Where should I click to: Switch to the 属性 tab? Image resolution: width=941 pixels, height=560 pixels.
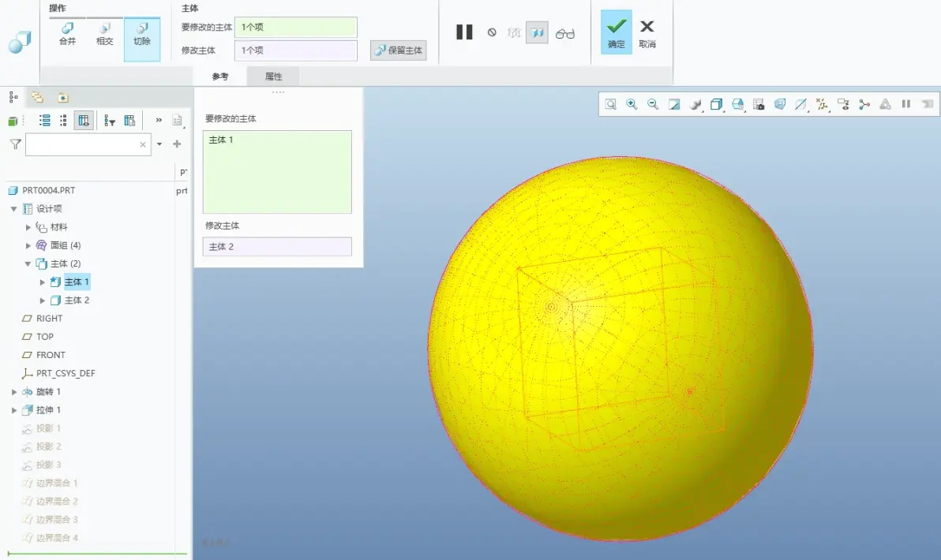(x=274, y=77)
